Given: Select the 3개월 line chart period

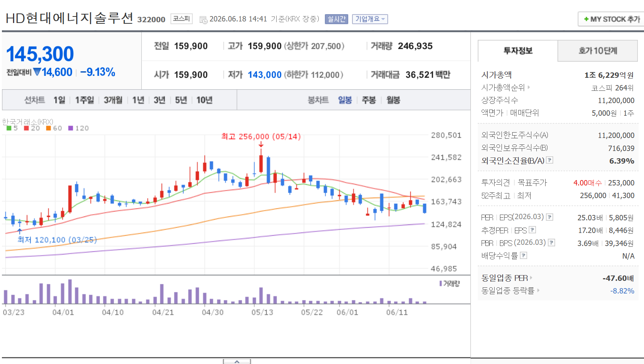Looking at the screenshot, I should 113,100.
